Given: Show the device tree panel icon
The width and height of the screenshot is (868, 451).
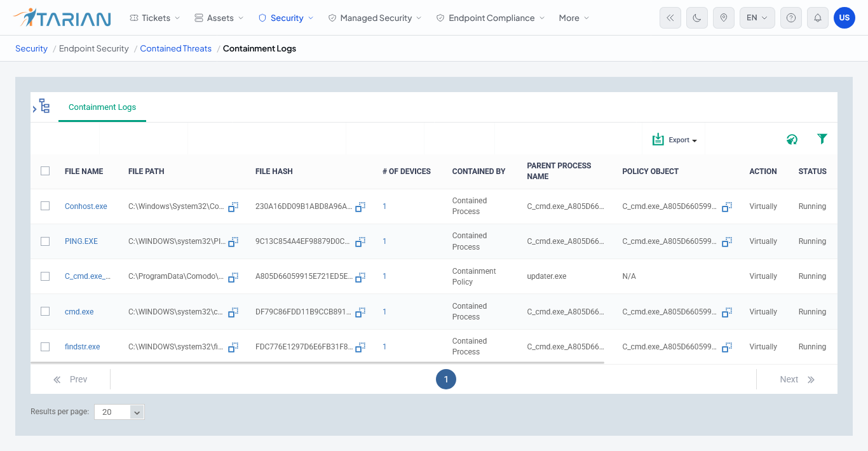Looking at the screenshot, I should (44, 106).
